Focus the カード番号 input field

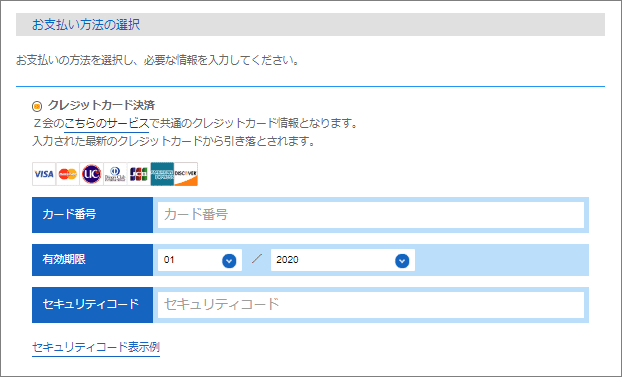point(371,215)
